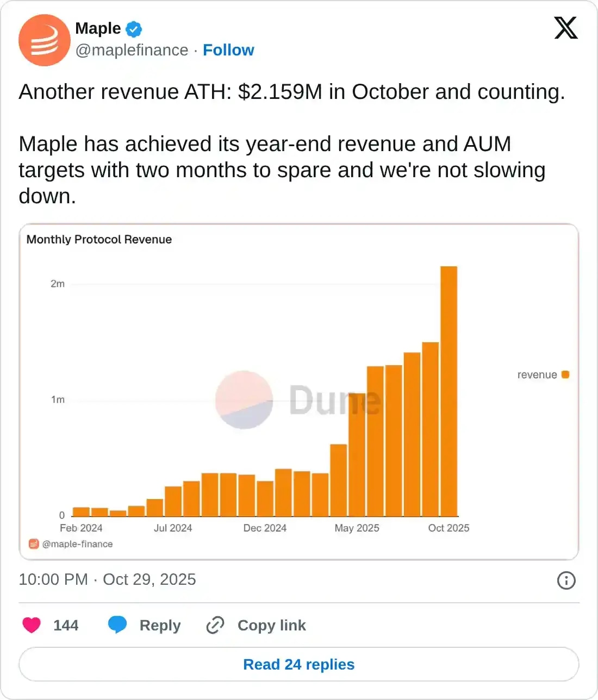Click the @maple-finance logo below the chart
The image size is (598, 700).
coord(33,543)
